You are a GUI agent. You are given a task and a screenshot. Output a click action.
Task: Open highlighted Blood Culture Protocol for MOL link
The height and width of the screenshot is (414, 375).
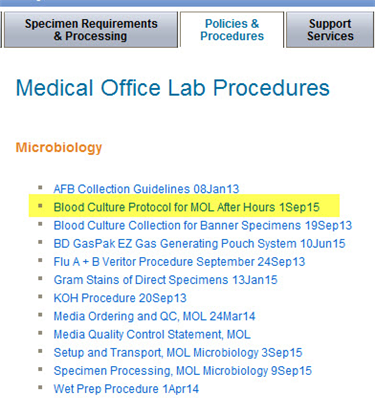coord(187,207)
